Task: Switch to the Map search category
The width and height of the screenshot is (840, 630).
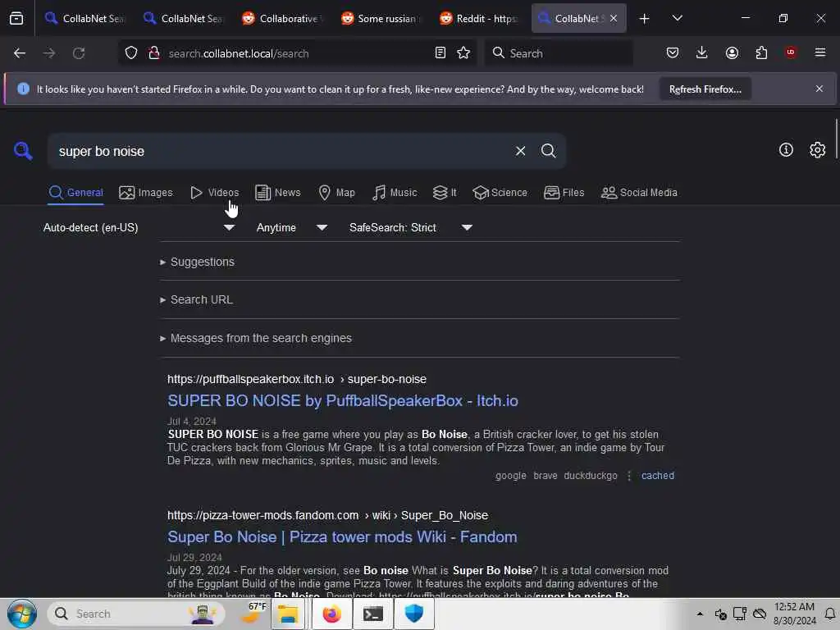Action: pyautogui.click(x=336, y=192)
